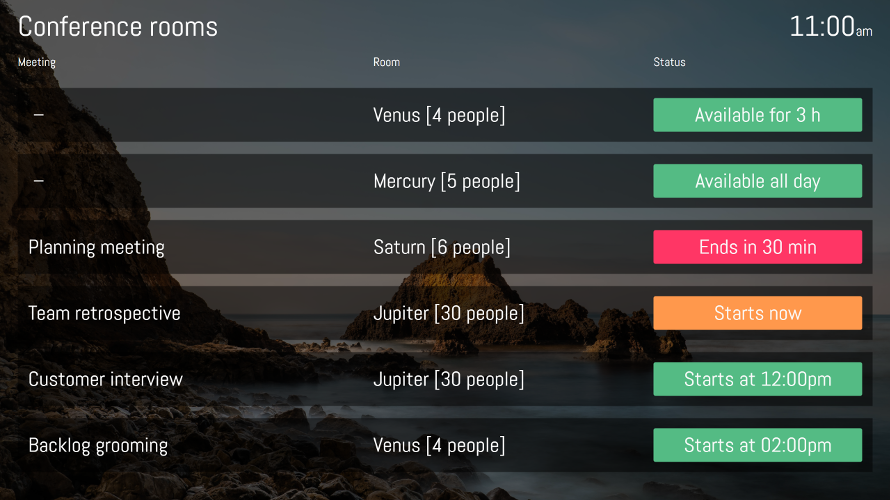890x500 pixels.
Task: Select the Team retrospective meeting
Action: [104, 313]
